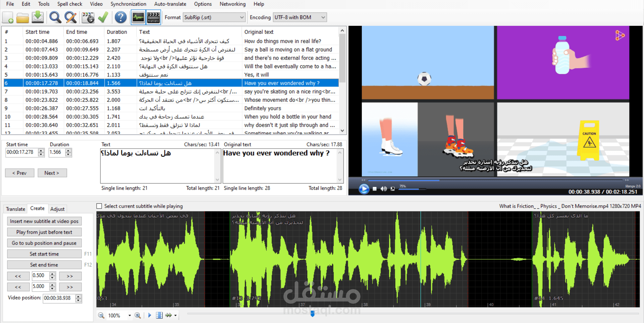Open the Spell check menu

click(70, 4)
